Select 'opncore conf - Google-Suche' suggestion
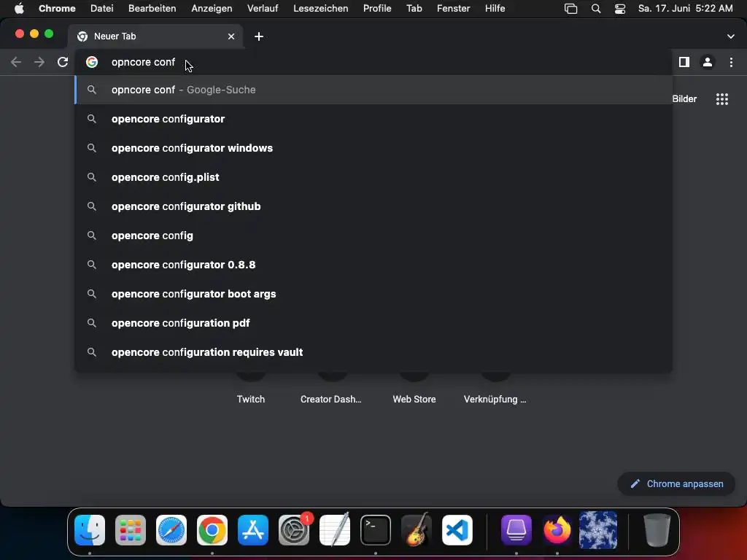Screen dimensions: 747x560 point(373,90)
